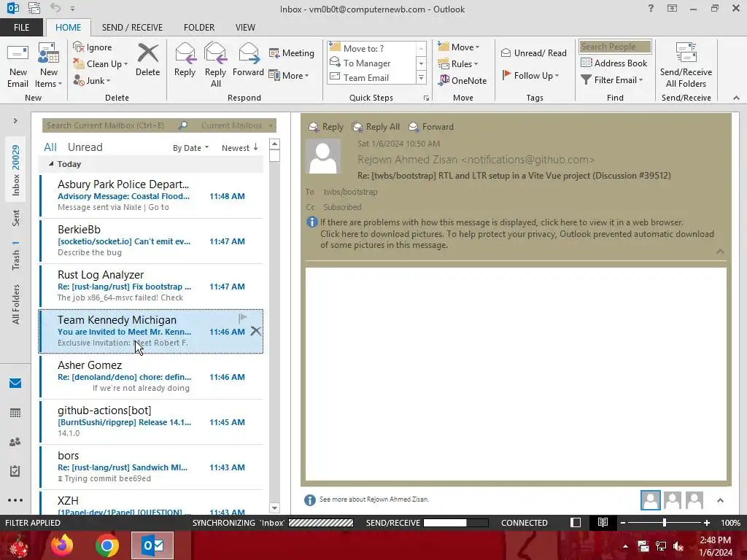The height and width of the screenshot is (560, 747).
Task: Switch to the SEND / RECEIVE tab
Action: [132, 28]
